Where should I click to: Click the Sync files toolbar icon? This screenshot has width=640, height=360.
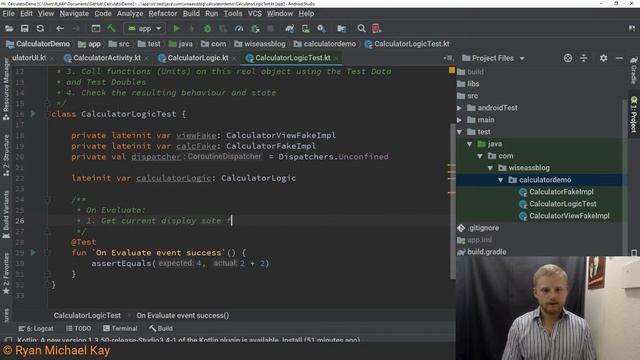pyautogui.click(x=40, y=29)
